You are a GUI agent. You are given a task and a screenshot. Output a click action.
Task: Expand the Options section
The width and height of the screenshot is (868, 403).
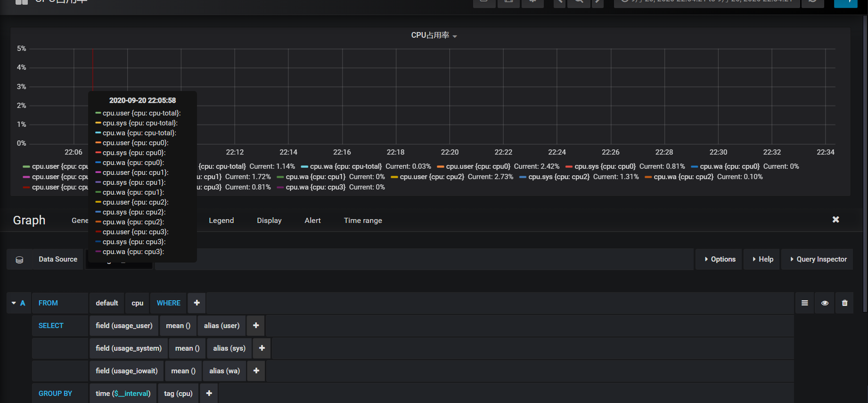(x=719, y=259)
